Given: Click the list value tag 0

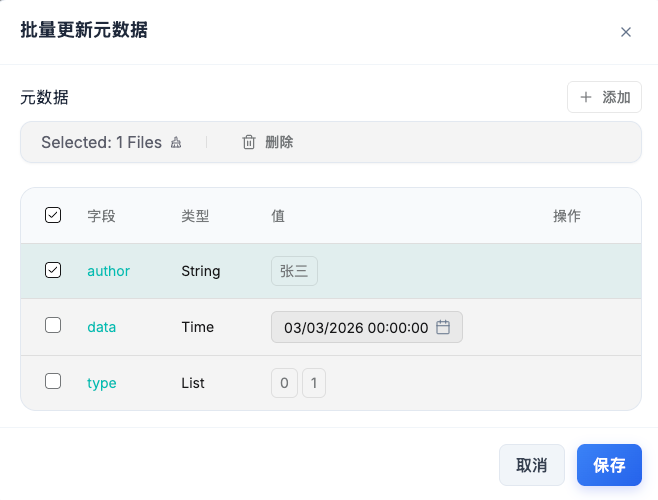Looking at the screenshot, I should tap(285, 383).
